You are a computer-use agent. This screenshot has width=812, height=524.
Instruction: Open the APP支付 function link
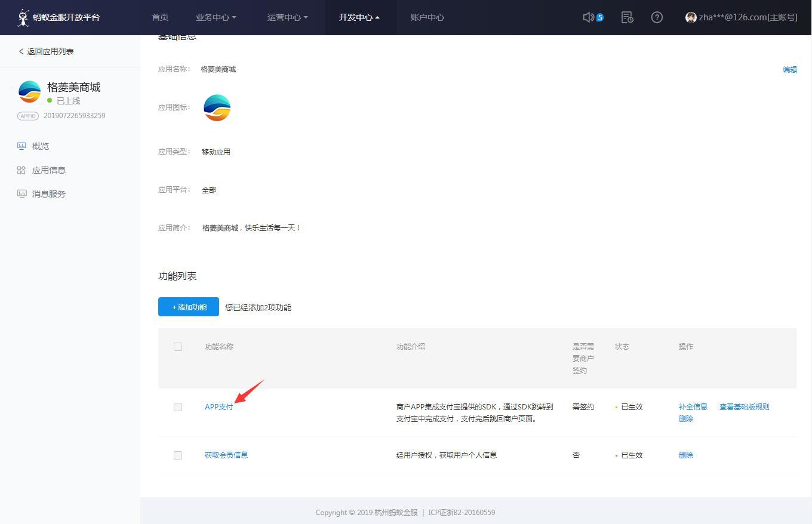click(219, 407)
